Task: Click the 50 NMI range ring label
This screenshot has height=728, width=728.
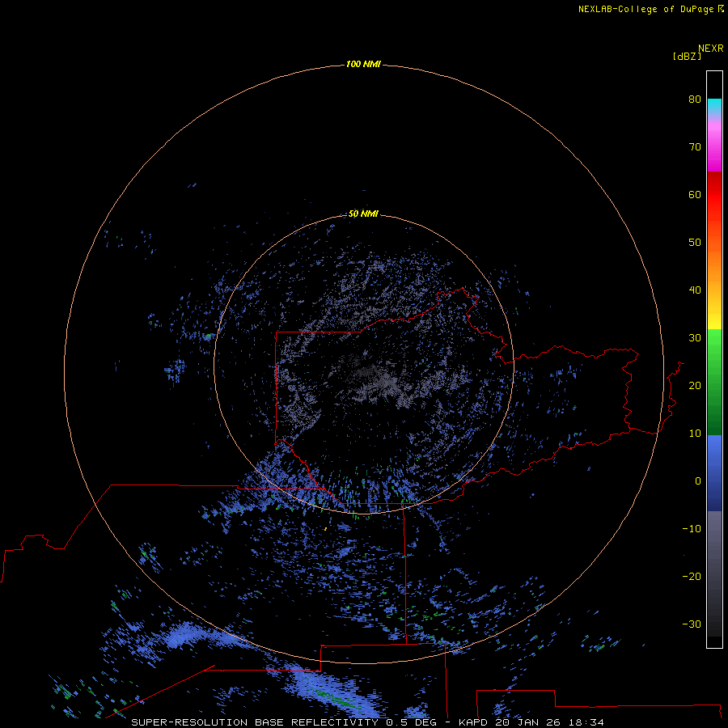Action: pos(363,214)
